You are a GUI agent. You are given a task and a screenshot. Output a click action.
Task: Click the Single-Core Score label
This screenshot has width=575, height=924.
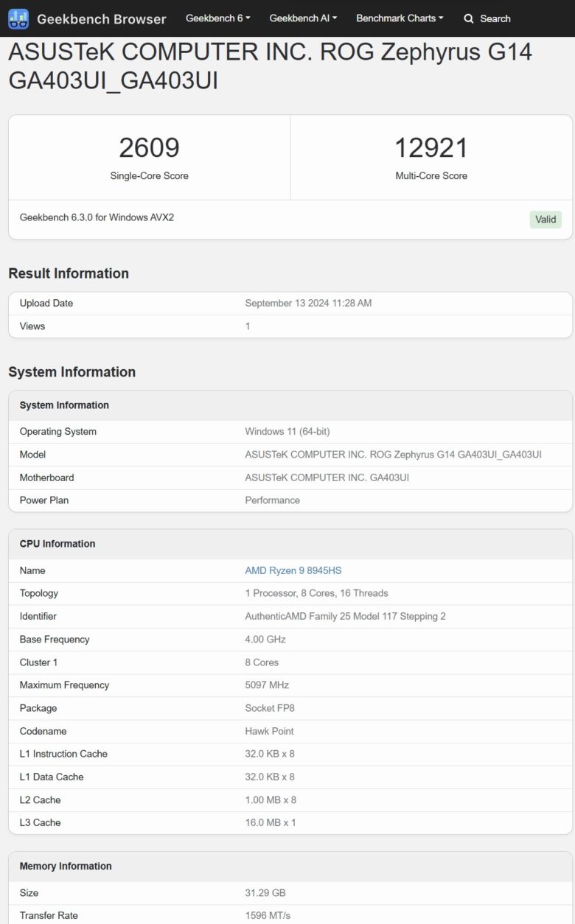coord(150,176)
